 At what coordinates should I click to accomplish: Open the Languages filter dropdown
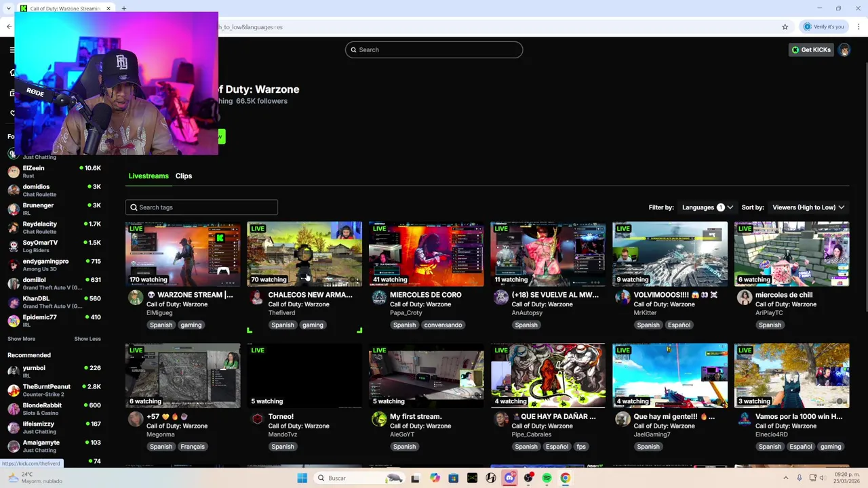coord(707,207)
